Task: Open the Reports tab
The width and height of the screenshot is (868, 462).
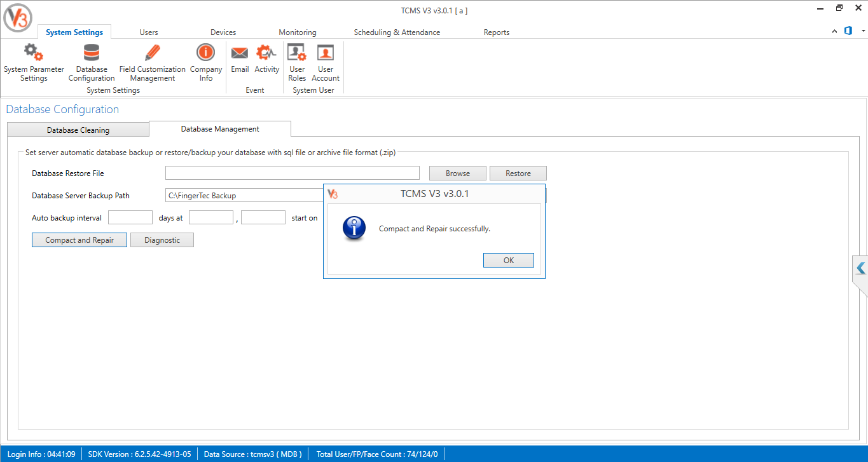Action: (497, 32)
